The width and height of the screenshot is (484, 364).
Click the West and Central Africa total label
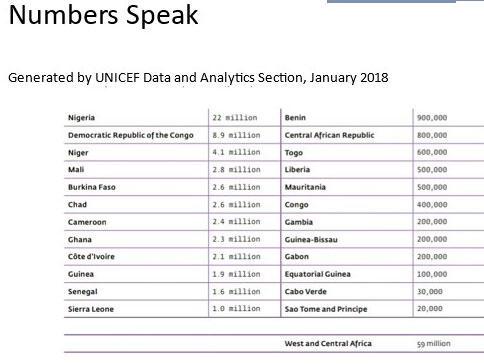coord(328,344)
